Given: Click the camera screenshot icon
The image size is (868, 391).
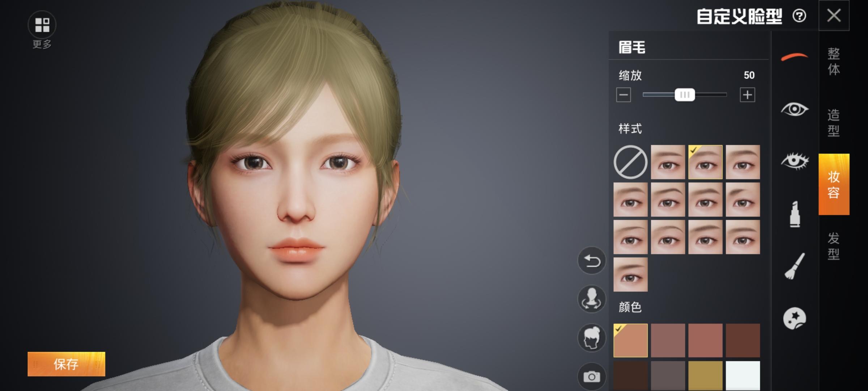Looking at the screenshot, I should pos(592,377).
